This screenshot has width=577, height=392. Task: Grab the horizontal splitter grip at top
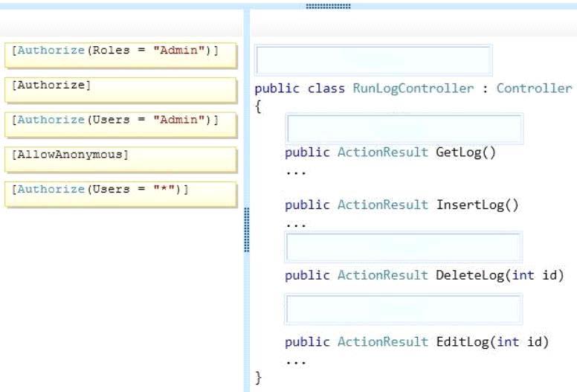tap(328, 6)
